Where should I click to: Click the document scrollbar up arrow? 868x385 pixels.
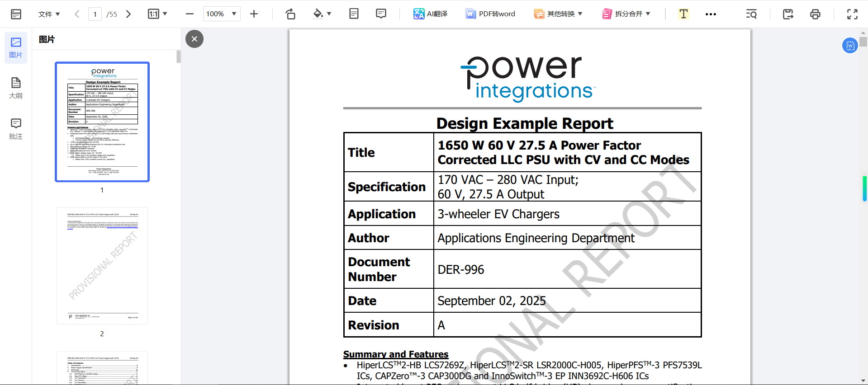pyautogui.click(x=863, y=33)
